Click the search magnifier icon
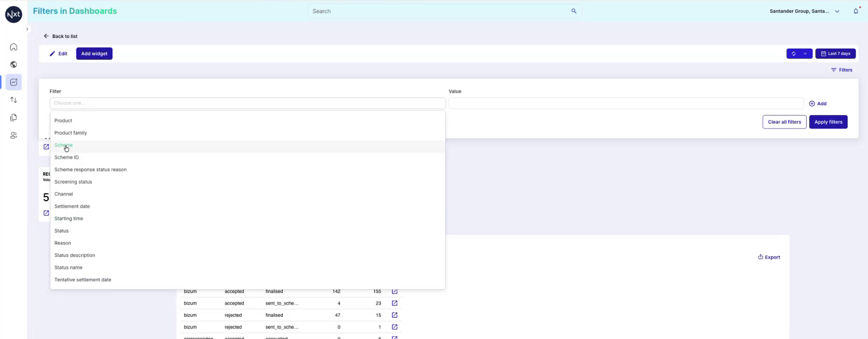This screenshot has height=339, width=868. click(x=574, y=11)
